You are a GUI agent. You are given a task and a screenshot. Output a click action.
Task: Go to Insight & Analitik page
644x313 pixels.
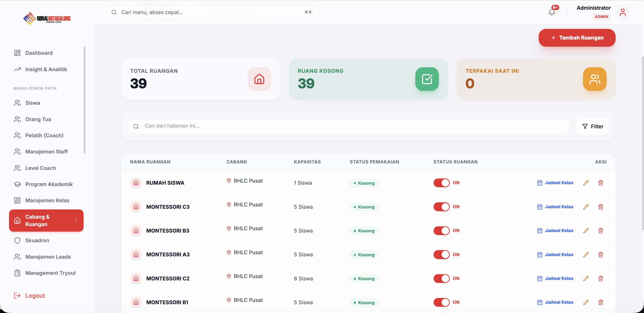(x=46, y=69)
